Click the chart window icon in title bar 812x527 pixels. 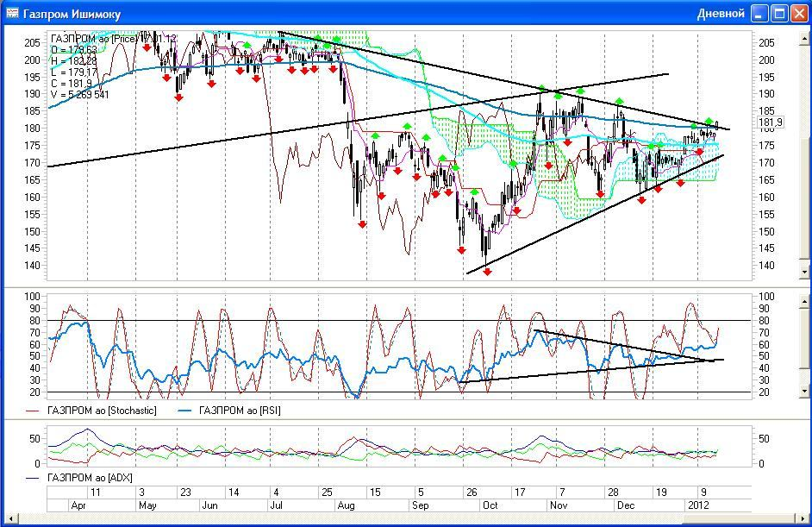(12, 14)
